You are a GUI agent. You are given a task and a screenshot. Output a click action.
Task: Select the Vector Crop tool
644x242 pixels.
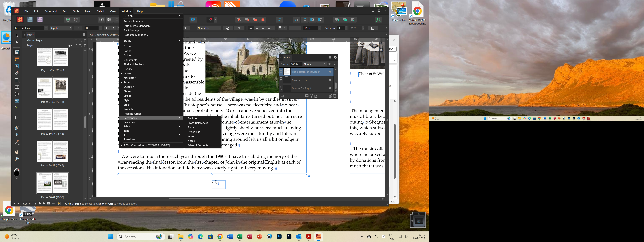coord(17,118)
